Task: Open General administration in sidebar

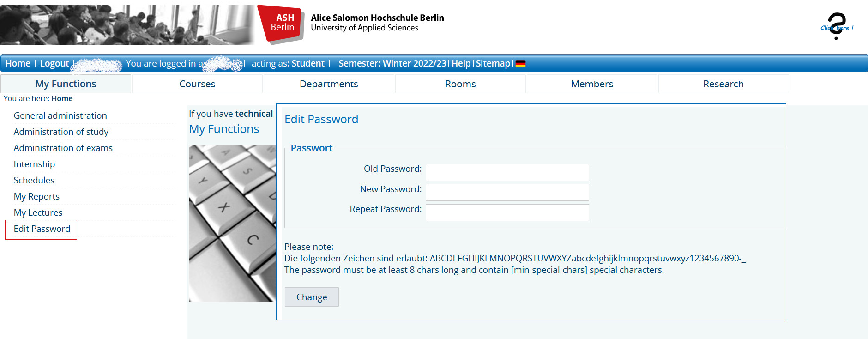Action: click(60, 115)
